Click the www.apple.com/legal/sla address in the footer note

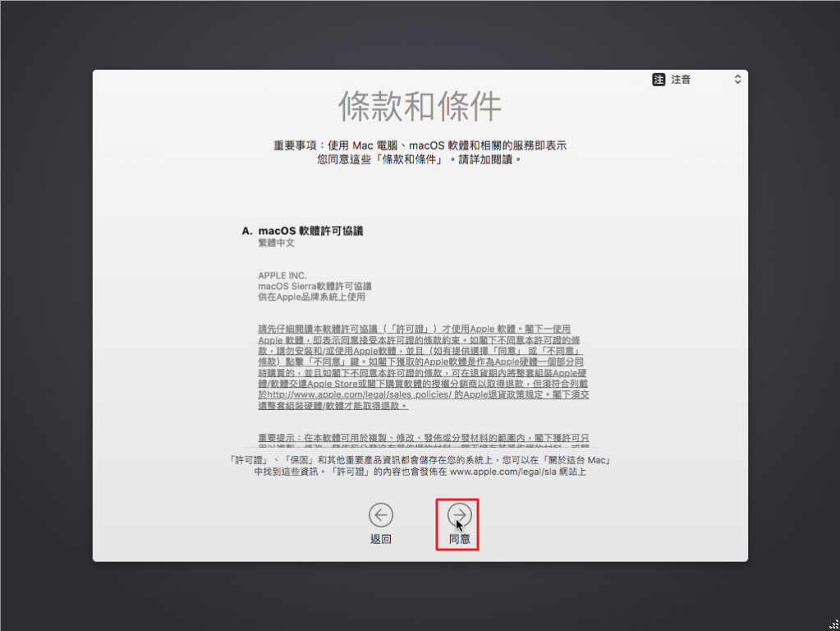pos(503,472)
